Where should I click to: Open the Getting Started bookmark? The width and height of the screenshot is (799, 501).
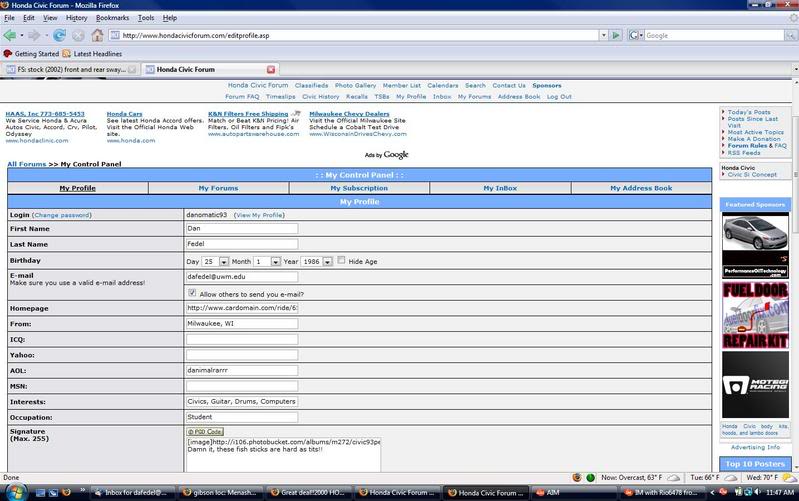point(31,54)
